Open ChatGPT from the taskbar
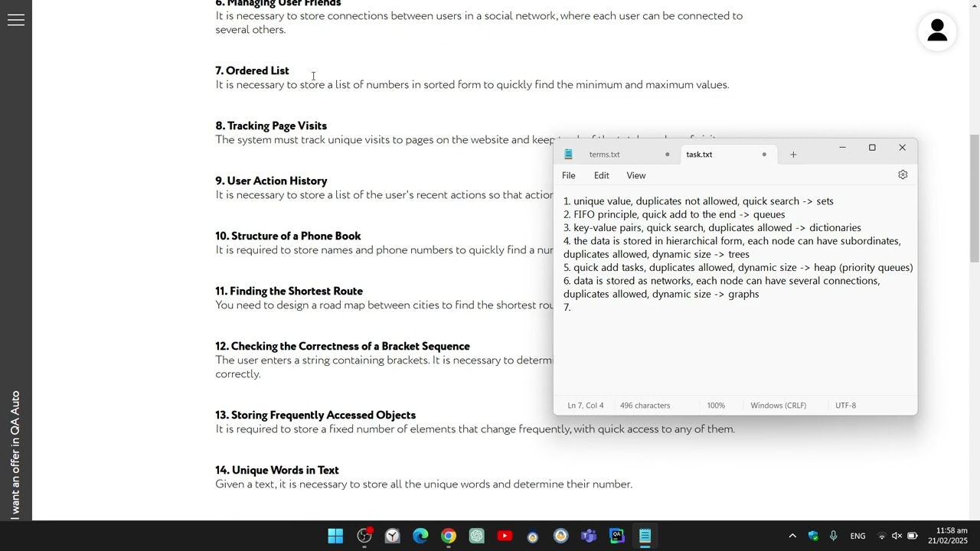Screen dimensions: 980x551 (477, 536)
